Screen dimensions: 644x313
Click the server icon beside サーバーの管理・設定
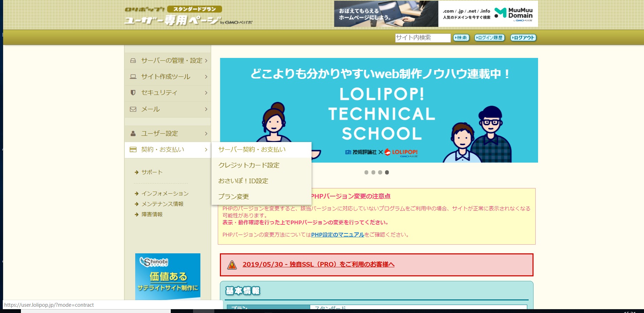click(x=133, y=61)
